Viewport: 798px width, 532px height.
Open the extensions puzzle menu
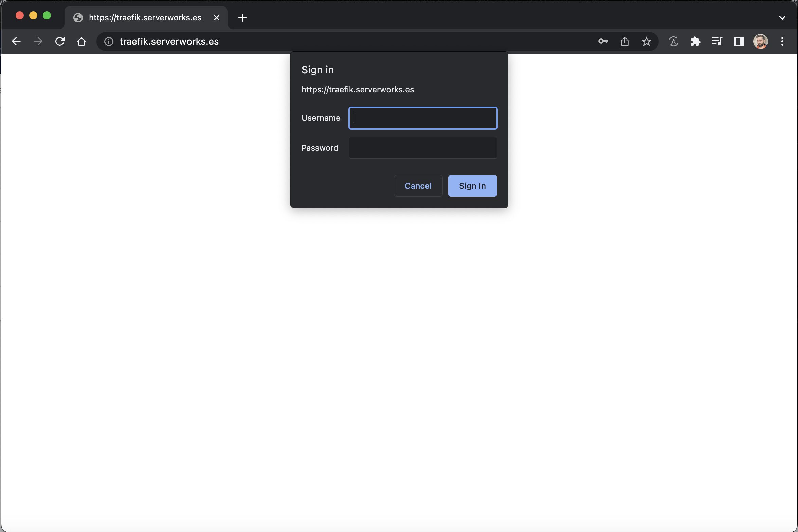695,41
